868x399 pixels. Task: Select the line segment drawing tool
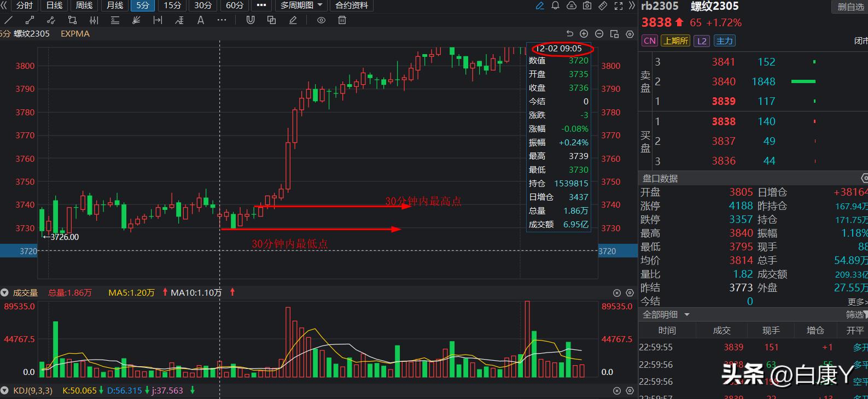point(30,20)
